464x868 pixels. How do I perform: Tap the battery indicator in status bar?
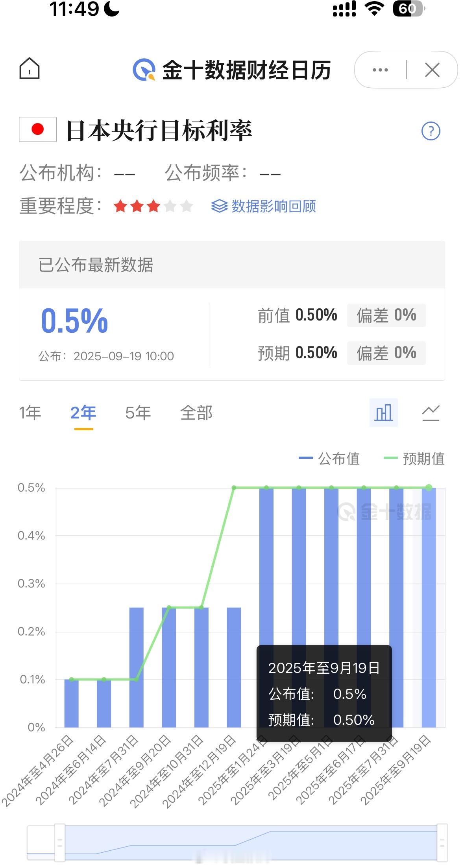click(409, 9)
